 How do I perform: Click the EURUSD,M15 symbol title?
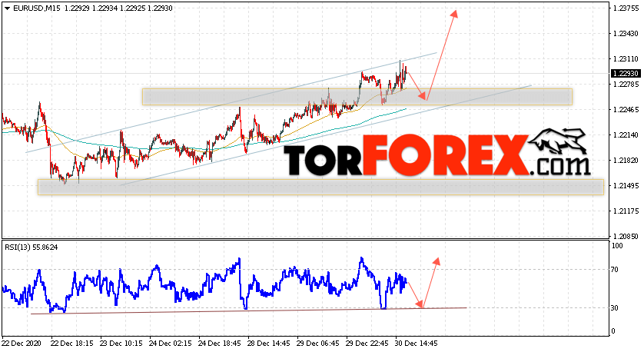pos(37,8)
